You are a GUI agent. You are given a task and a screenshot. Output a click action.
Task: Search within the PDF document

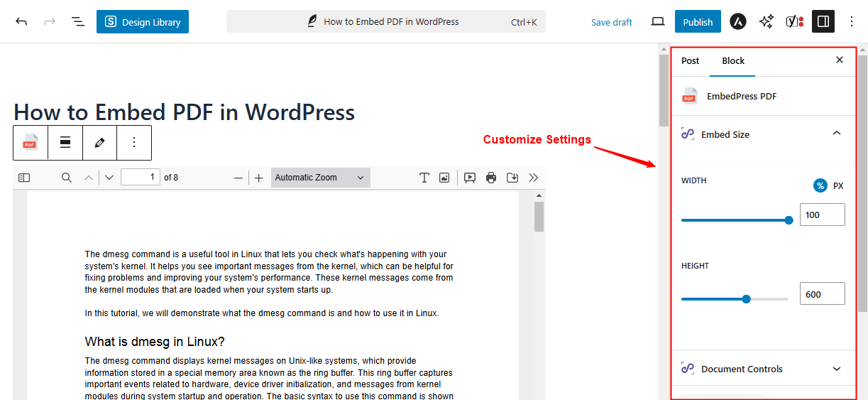67,178
